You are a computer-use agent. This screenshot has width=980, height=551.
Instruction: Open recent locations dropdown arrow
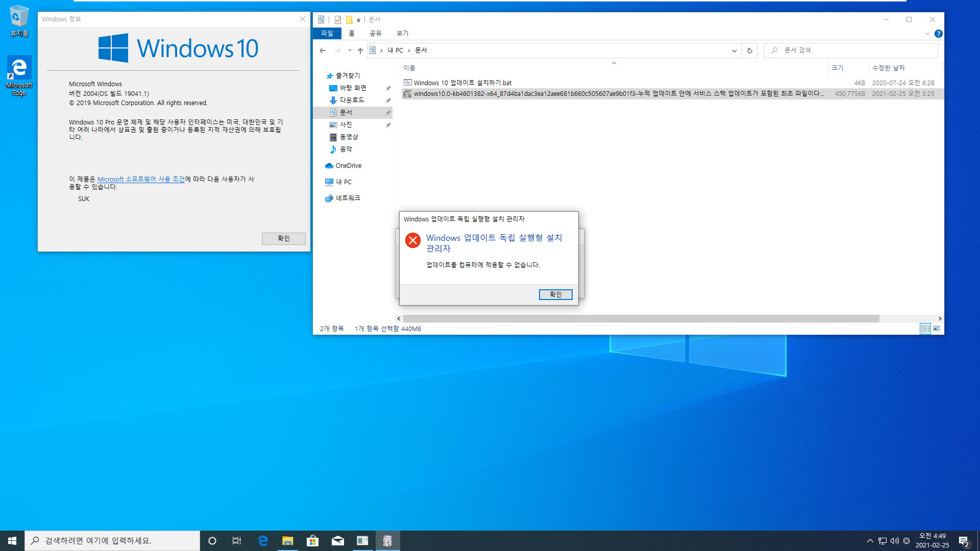point(350,51)
